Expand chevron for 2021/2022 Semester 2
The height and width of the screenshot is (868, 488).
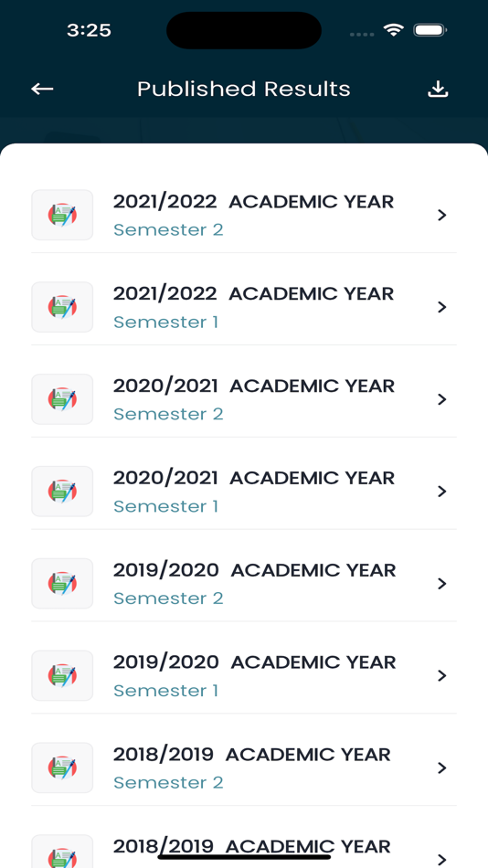point(442,216)
